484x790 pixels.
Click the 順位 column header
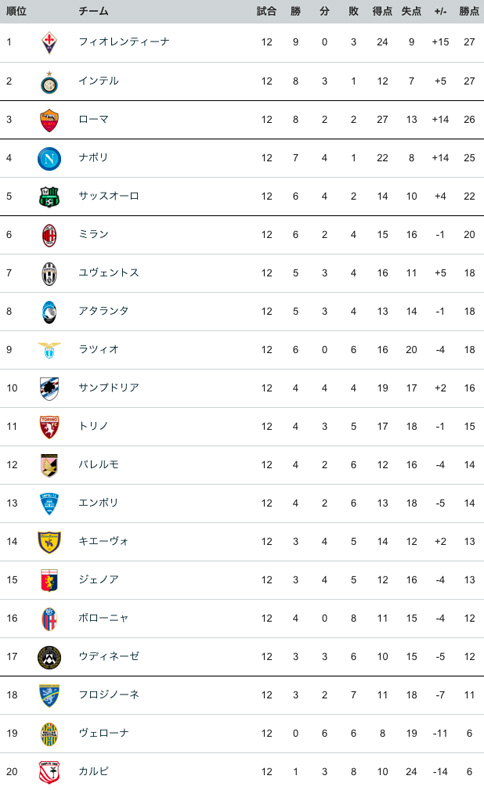coord(16,11)
